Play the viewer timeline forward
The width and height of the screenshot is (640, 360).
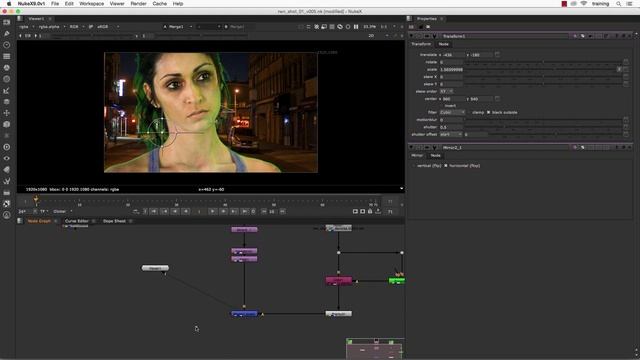pyautogui.click(x=212, y=211)
